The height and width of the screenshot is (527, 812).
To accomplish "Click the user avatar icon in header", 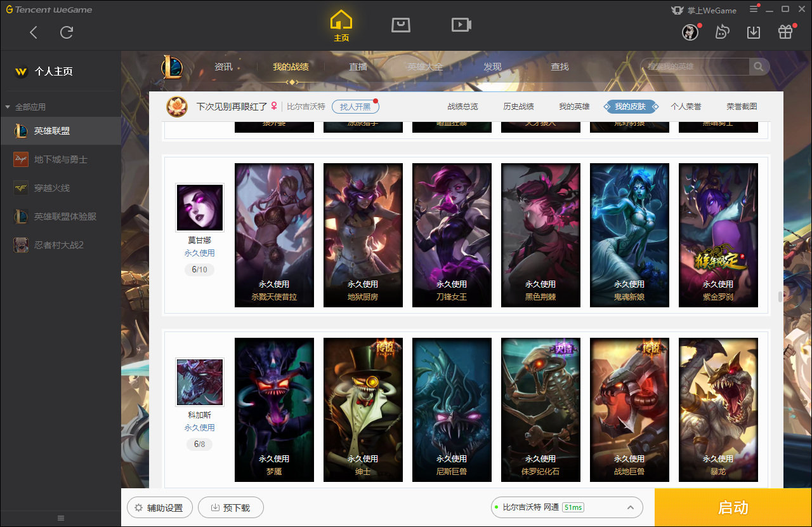I will click(x=690, y=32).
